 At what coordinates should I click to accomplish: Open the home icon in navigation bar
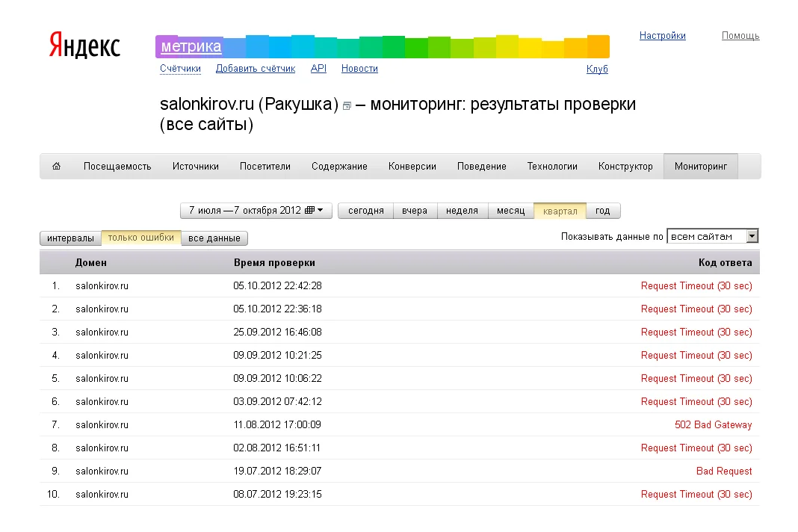tap(57, 166)
